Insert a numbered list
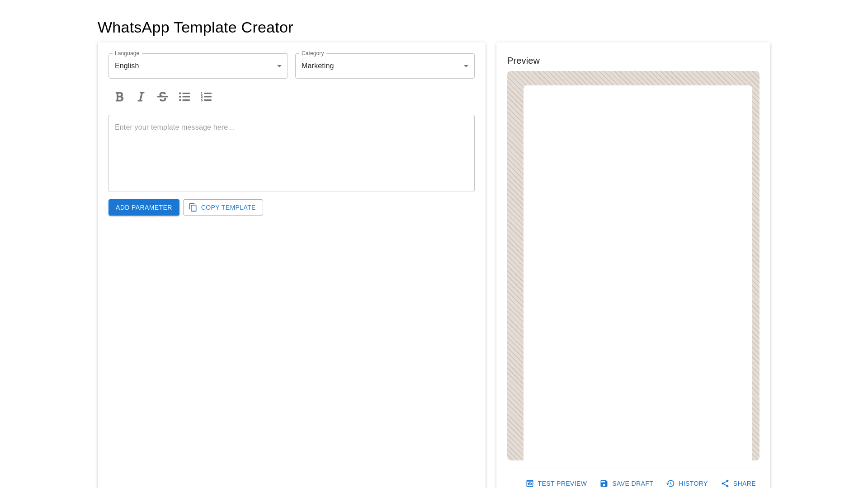The height and width of the screenshot is (488, 868). (x=206, y=97)
